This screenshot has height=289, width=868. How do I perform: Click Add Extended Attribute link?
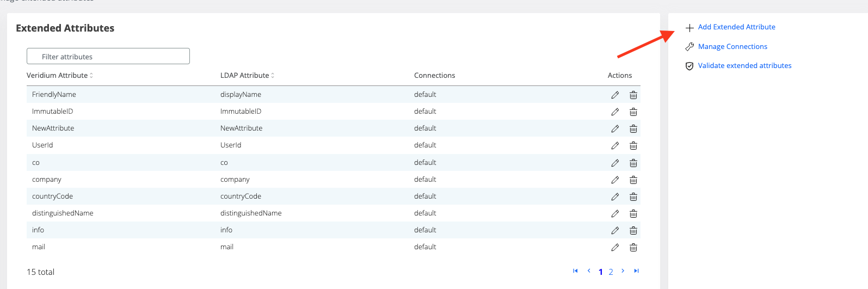point(736,27)
